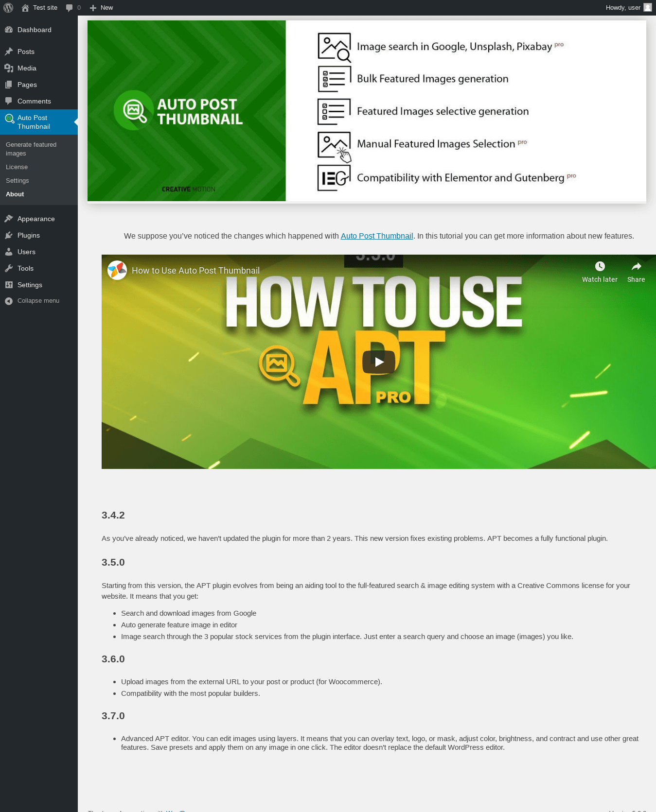Click 'Compatibility with the most popular builders.'
Image resolution: width=656 pixels, height=812 pixels.
pos(191,693)
